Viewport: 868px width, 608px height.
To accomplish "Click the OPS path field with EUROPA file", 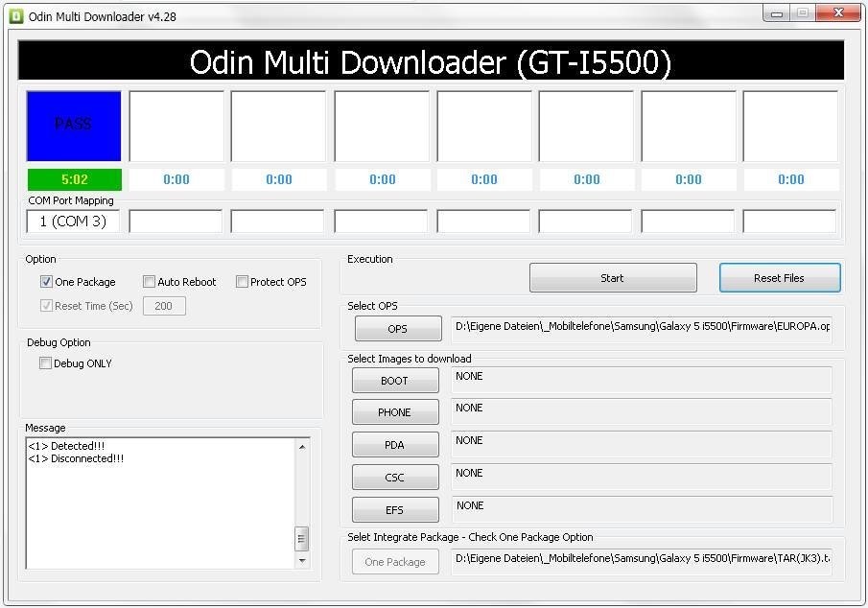I will pos(642,330).
